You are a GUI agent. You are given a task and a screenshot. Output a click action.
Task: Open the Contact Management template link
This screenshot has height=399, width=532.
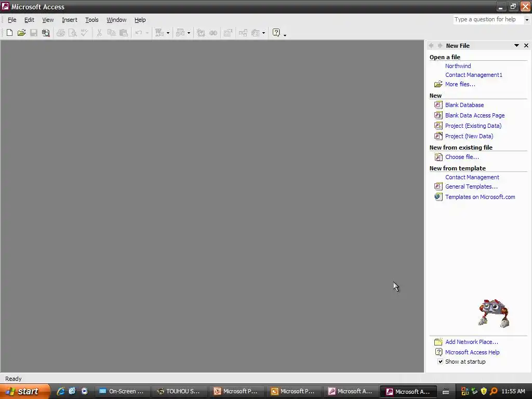[472, 177]
